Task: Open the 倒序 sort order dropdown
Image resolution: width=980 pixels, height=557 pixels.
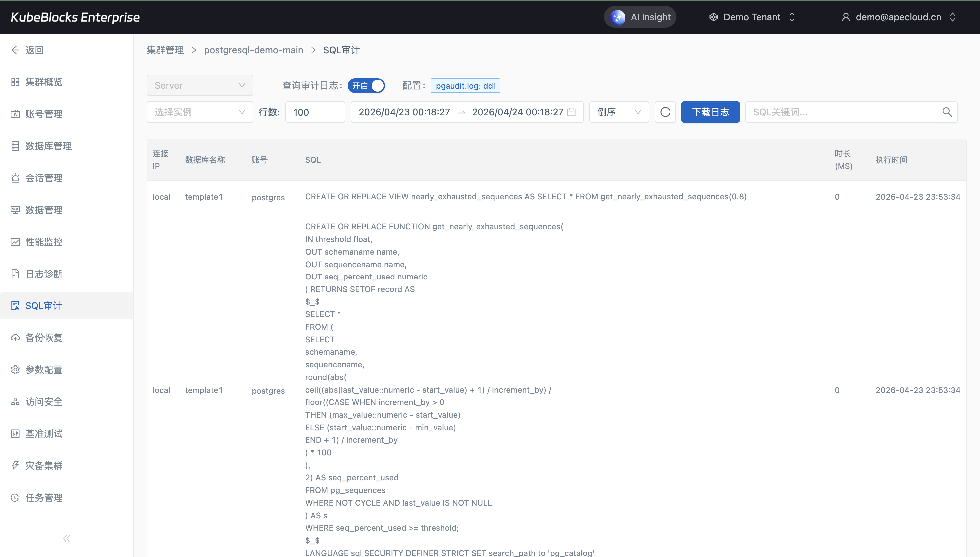Action: 619,112
